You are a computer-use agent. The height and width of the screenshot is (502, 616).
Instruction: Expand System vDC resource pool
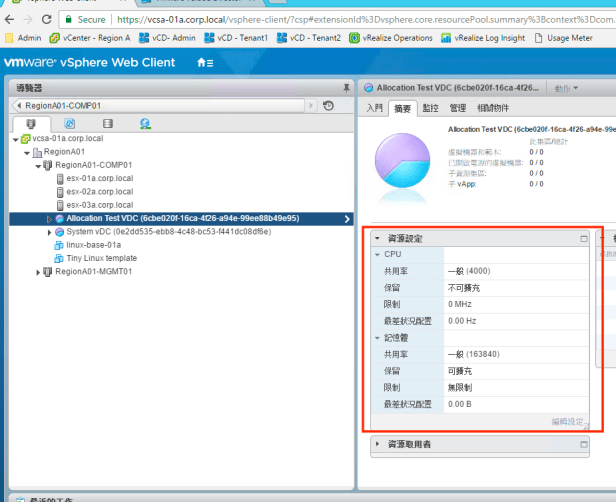49,232
